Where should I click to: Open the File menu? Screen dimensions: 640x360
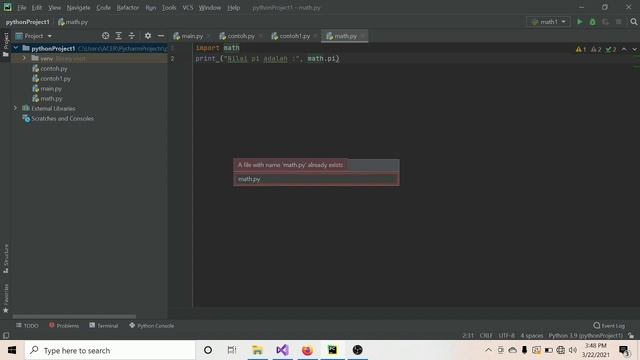point(22,8)
